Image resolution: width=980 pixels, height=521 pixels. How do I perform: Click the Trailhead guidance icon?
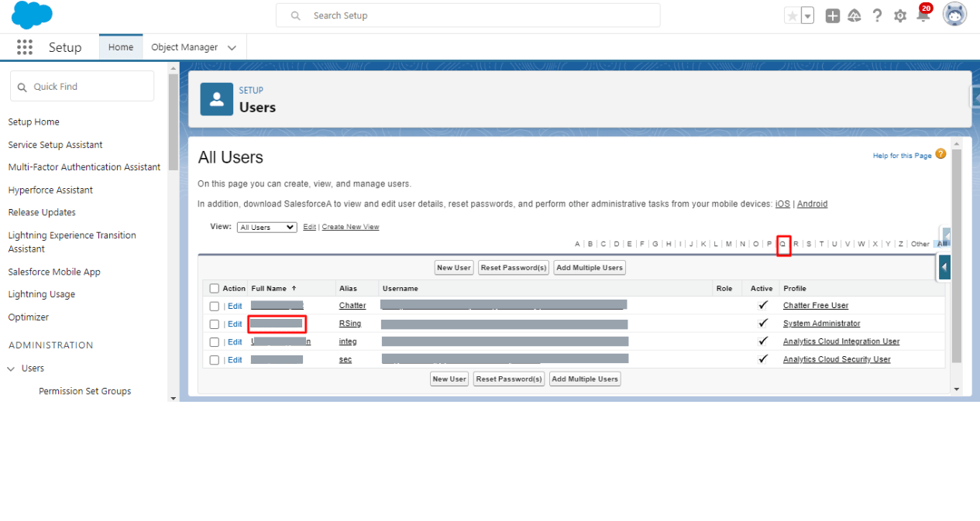point(854,15)
